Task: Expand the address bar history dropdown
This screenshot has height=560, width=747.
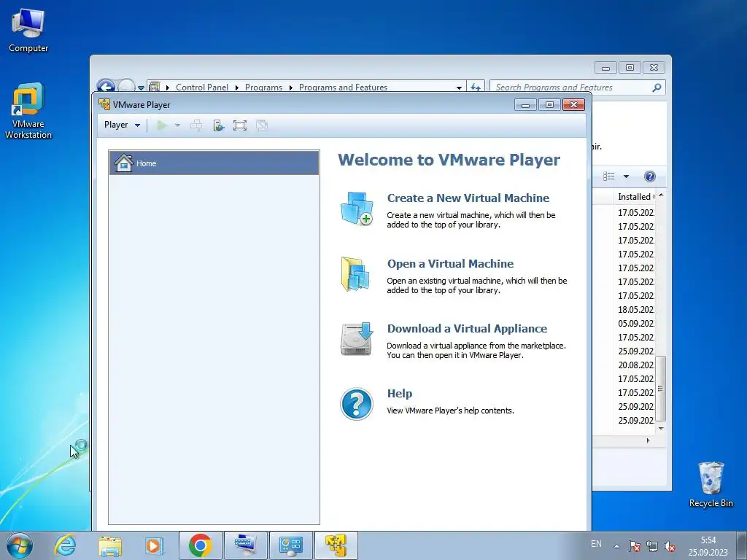Action: pyautogui.click(x=459, y=87)
